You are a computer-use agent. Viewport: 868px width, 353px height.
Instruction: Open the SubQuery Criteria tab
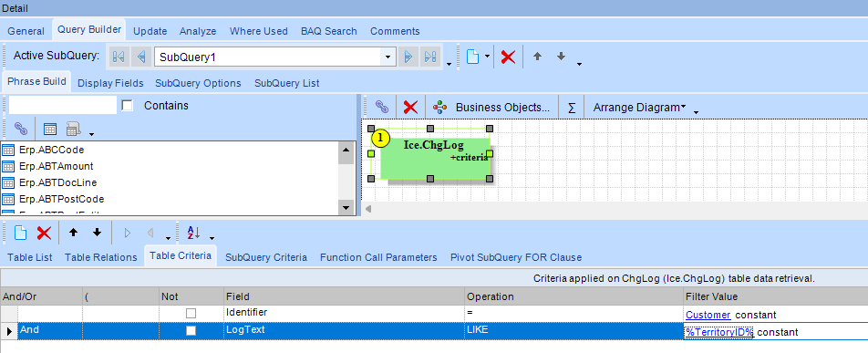(266, 257)
